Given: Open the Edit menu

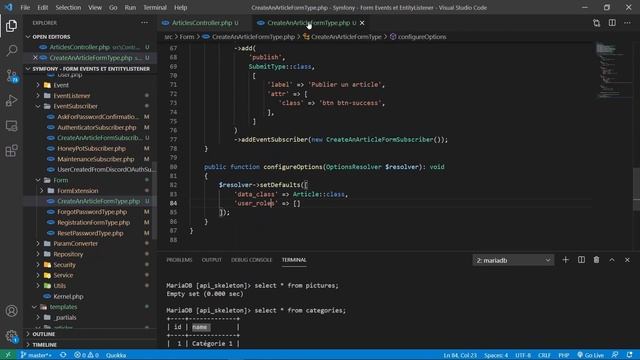Looking at the screenshot, I should [42, 7].
